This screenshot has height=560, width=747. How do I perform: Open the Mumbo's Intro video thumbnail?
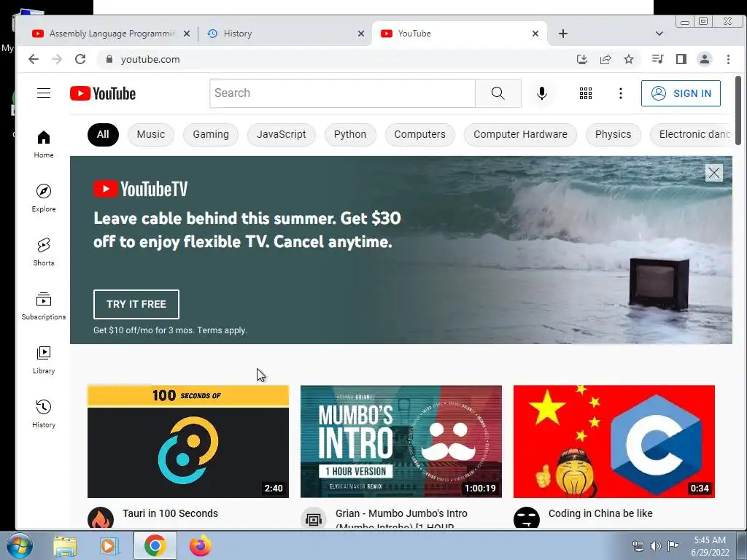tap(401, 441)
